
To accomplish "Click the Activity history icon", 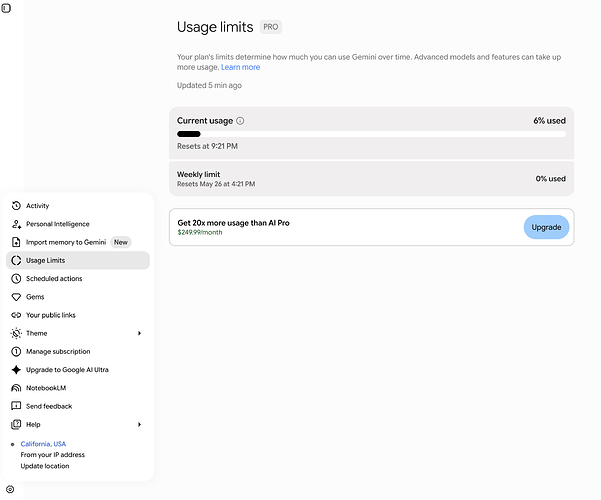I will tap(16, 206).
